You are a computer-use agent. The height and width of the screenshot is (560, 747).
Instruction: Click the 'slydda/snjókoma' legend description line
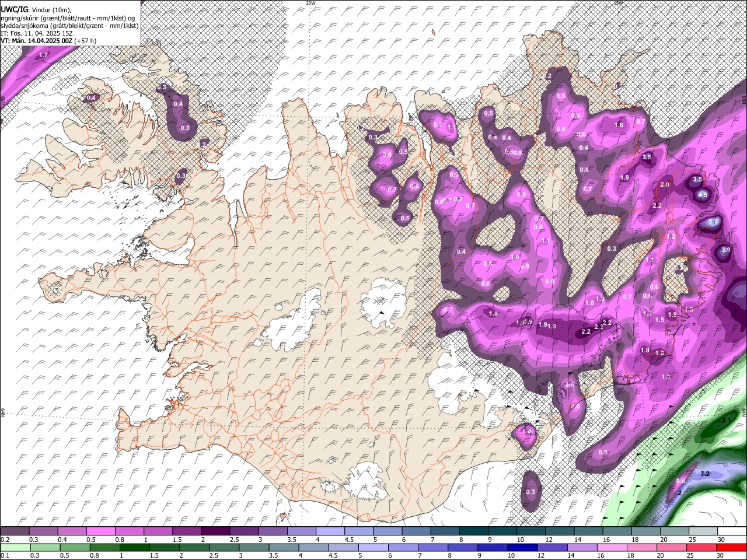click(69, 26)
